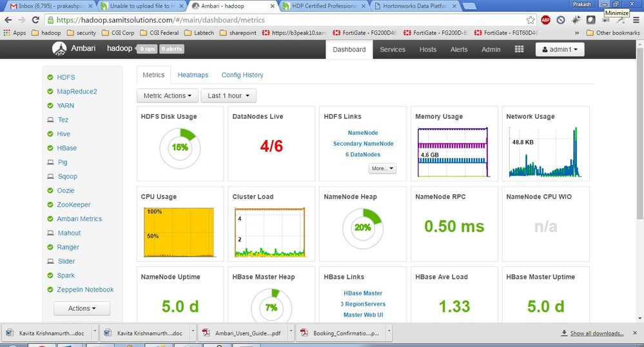Open the Master Web UI link
This screenshot has width=644, height=347.
click(x=363, y=315)
